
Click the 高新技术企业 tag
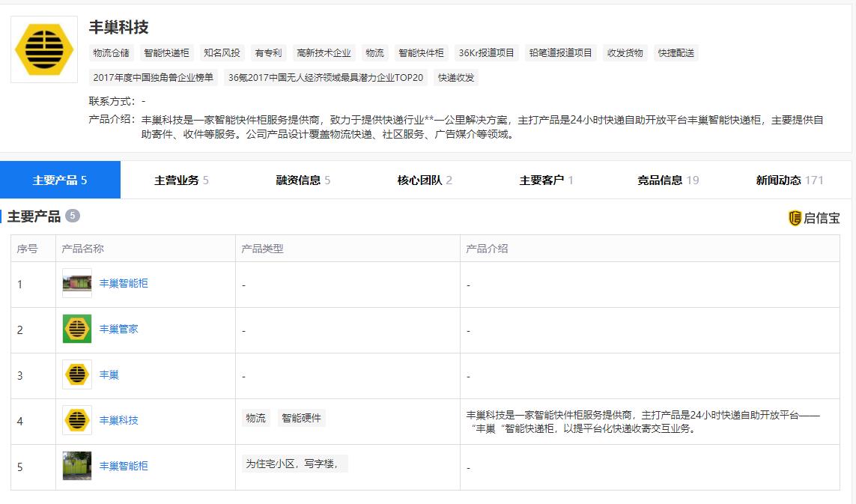click(324, 53)
